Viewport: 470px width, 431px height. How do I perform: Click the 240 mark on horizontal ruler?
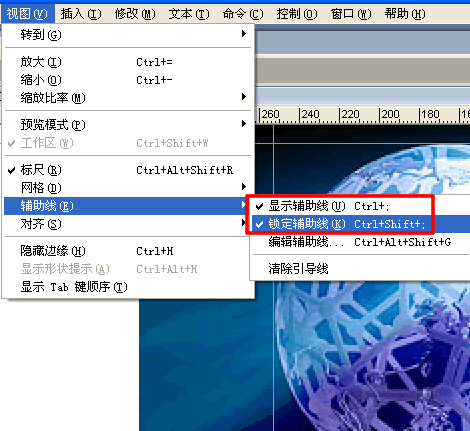tap(310, 115)
